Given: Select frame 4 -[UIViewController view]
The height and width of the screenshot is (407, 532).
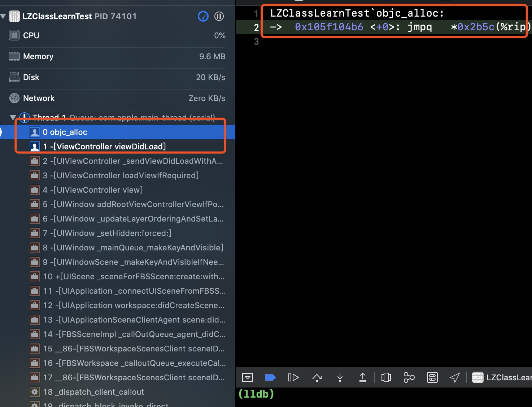Looking at the screenshot, I should [118, 190].
